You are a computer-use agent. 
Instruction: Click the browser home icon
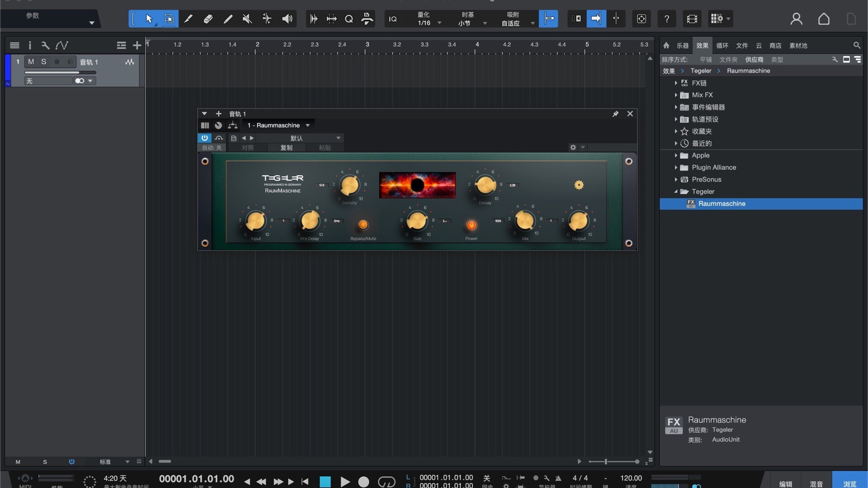coord(666,46)
